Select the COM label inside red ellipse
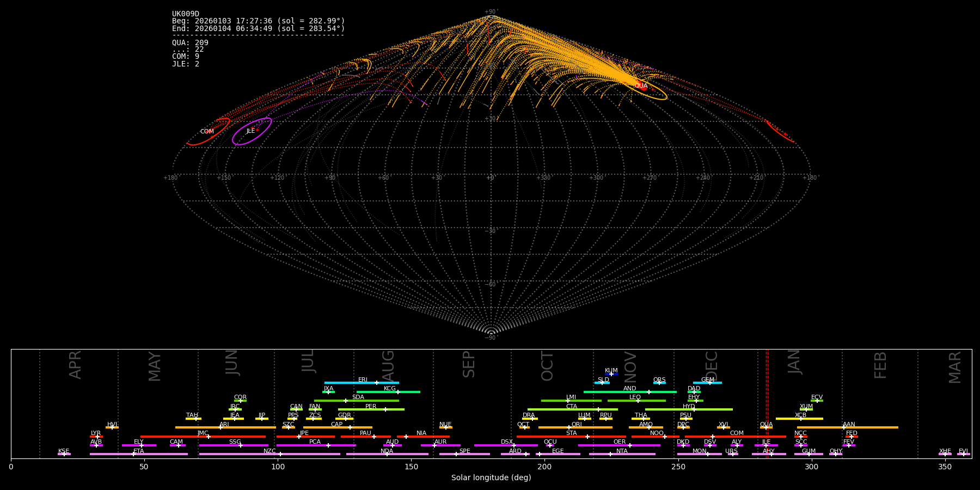 tap(207, 132)
